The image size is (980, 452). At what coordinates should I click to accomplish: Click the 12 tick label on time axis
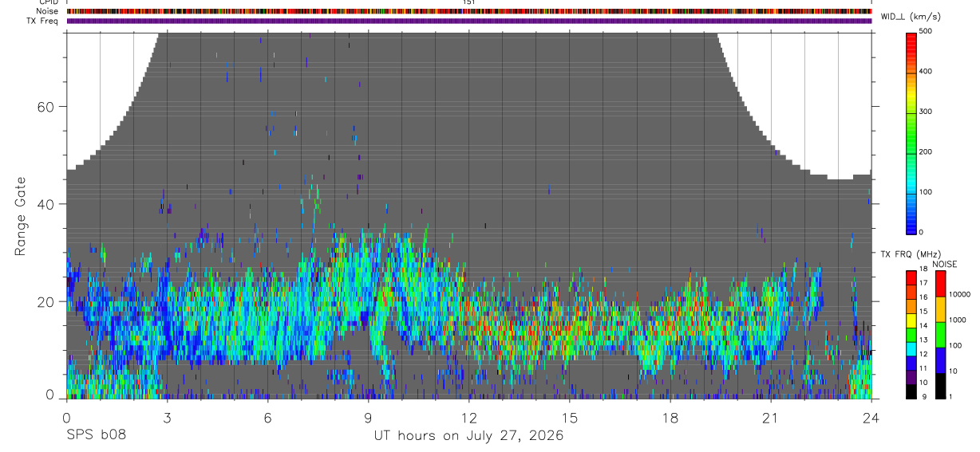(468, 418)
